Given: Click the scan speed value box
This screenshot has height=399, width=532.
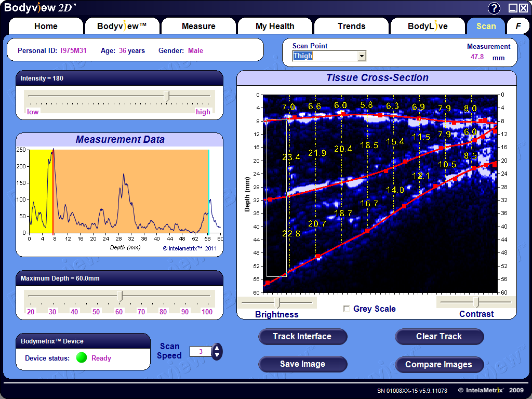Looking at the screenshot, I should pyautogui.click(x=201, y=352).
